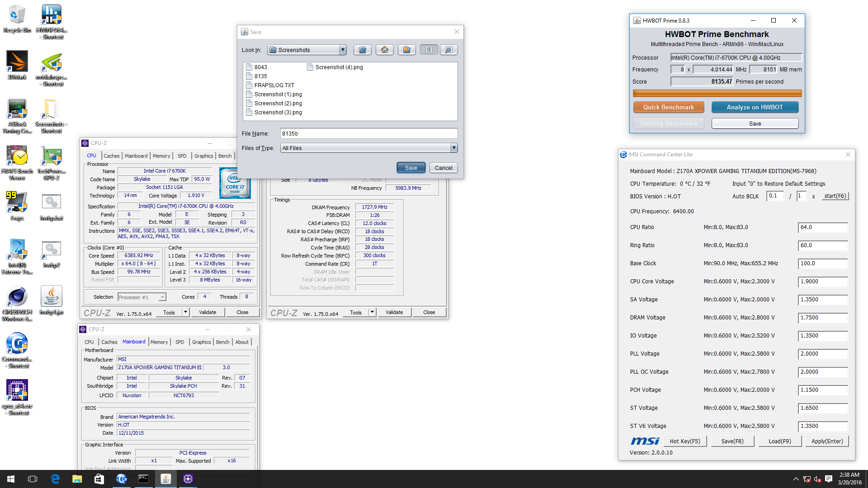
Task: Open Intel Extreme Tuning icon
Action: (x=17, y=256)
